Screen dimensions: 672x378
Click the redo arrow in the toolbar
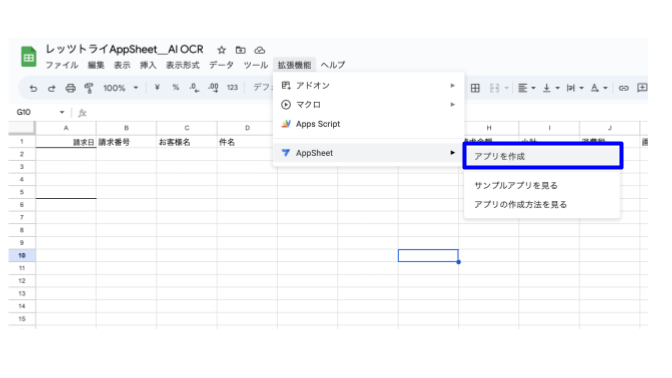pyautogui.click(x=51, y=88)
